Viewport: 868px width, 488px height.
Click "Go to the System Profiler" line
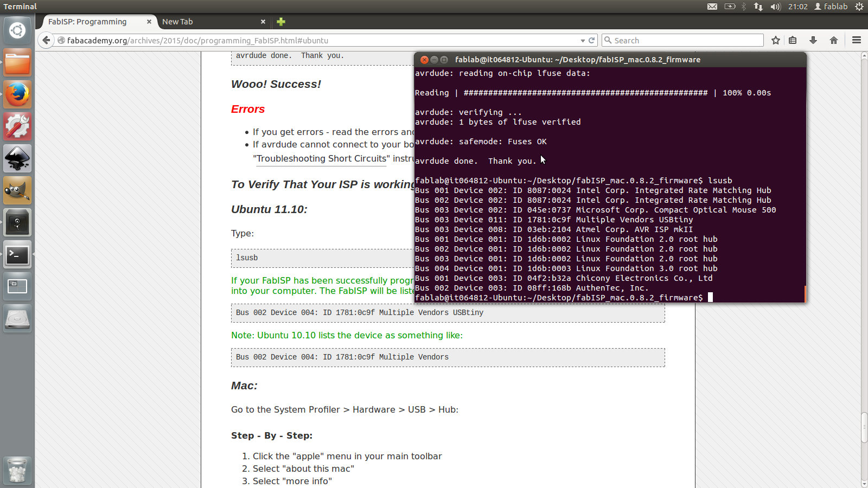click(344, 409)
